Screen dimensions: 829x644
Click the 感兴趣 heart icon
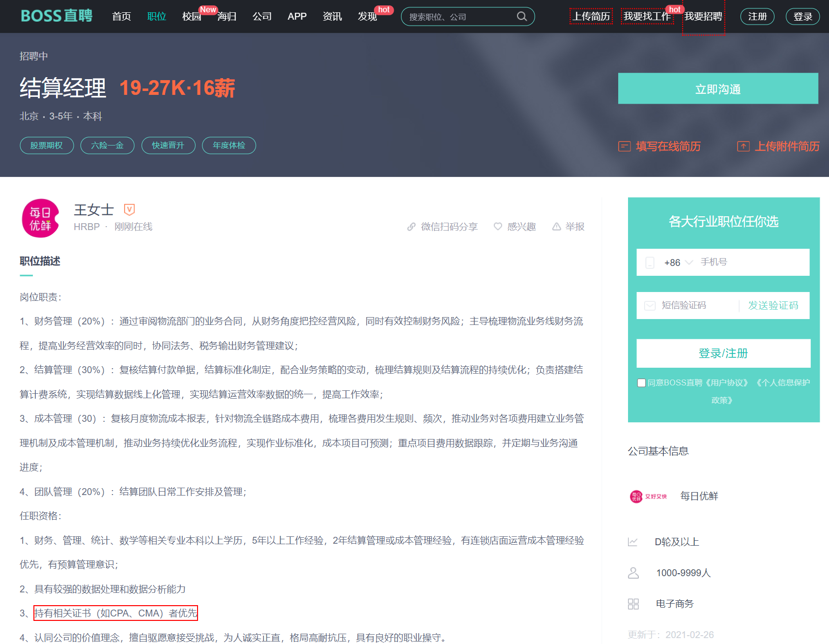pyautogui.click(x=498, y=227)
